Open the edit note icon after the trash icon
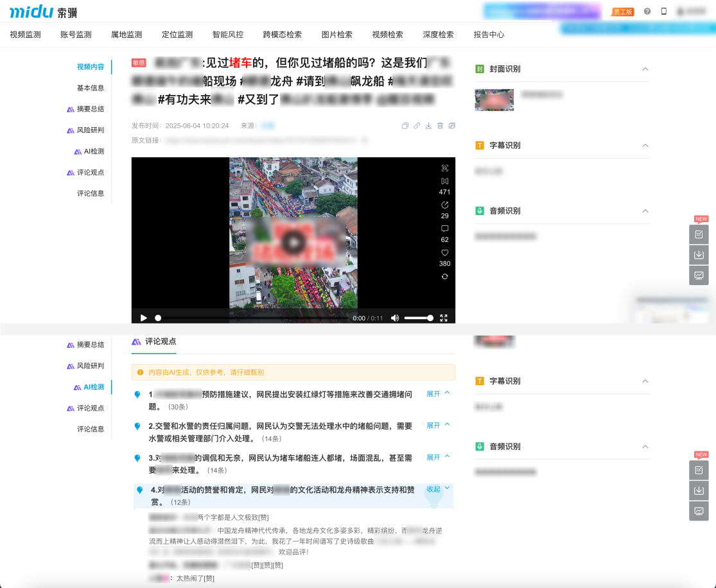Viewport: 716px width, 588px height. coord(451,126)
